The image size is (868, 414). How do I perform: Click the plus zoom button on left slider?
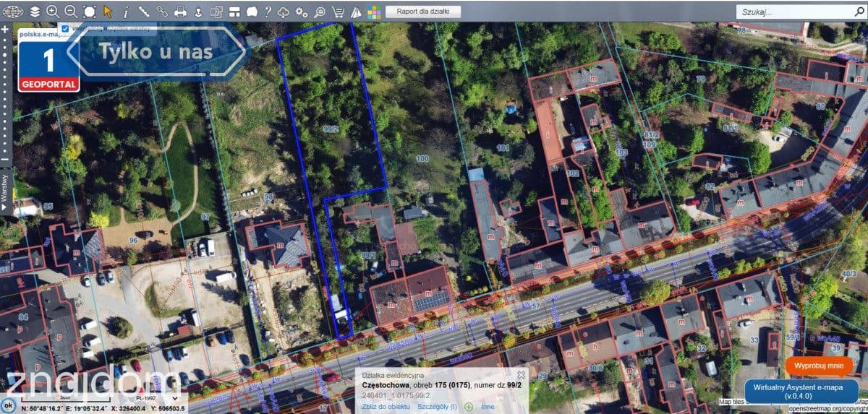(x=5, y=31)
